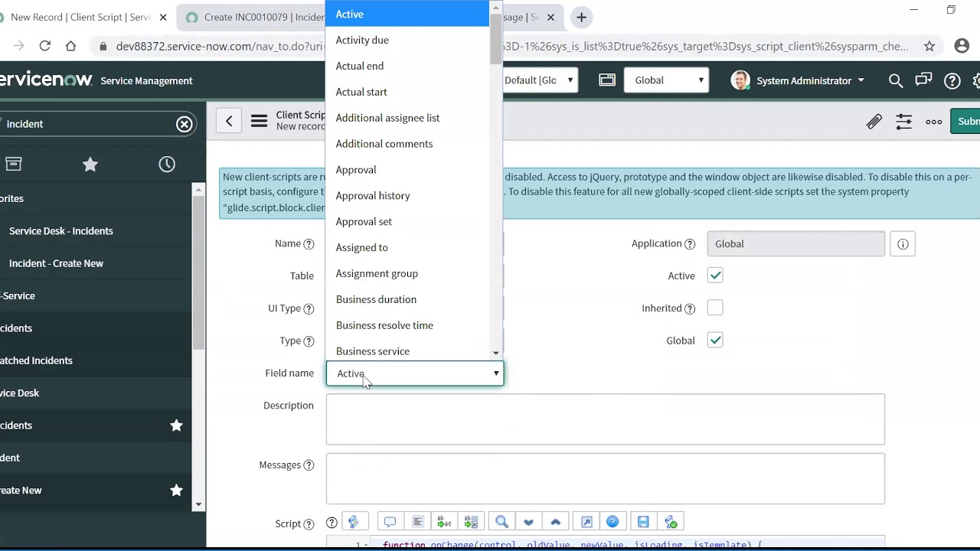Viewport: 980px width, 551px height.
Task: Open the Incident - Create New module
Action: click(x=56, y=262)
